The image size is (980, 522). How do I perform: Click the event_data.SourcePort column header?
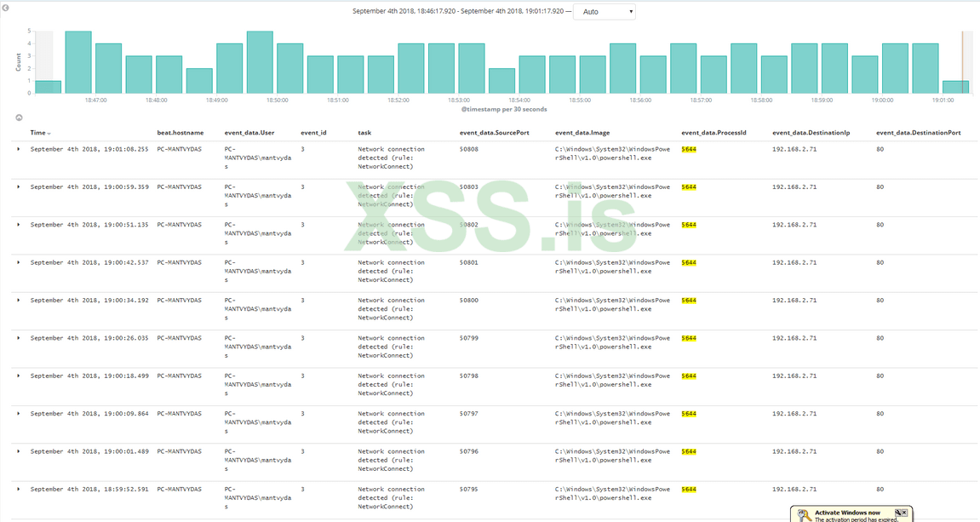494,133
